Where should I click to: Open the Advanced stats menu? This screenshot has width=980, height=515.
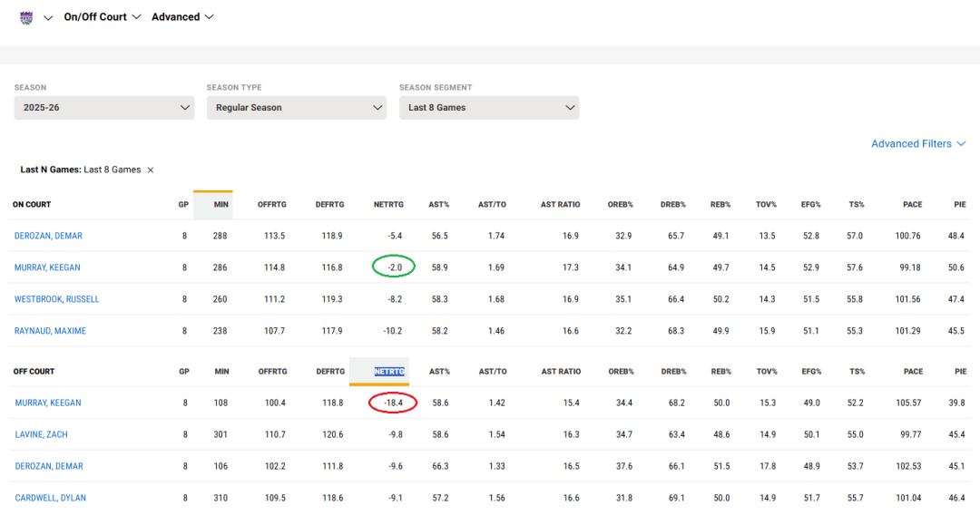(x=182, y=17)
